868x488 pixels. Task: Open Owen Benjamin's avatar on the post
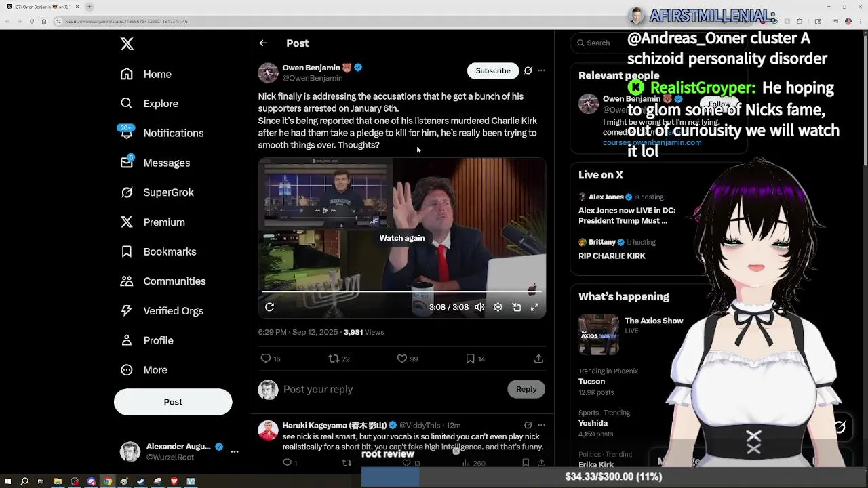tap(268, 73)
